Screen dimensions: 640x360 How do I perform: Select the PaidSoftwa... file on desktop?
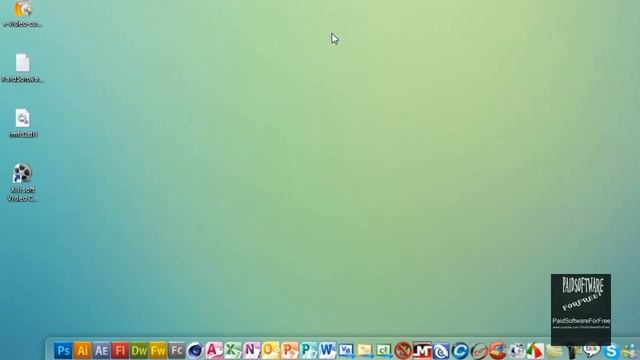[x=22, y=68]
